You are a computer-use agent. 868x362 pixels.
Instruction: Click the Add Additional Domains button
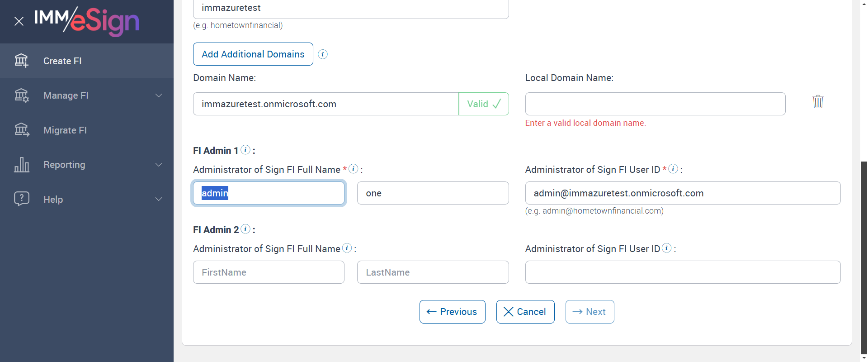tap(253, 54)
